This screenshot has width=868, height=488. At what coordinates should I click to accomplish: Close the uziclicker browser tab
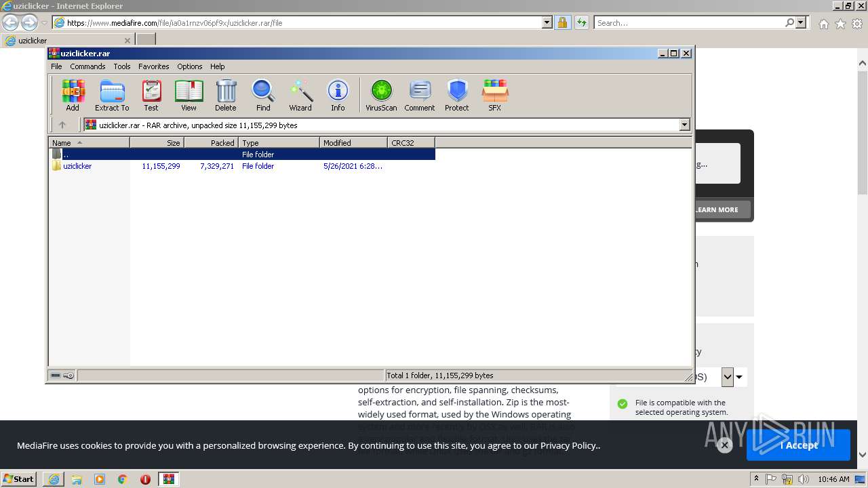pyautogui.click(x=127, y=41)
